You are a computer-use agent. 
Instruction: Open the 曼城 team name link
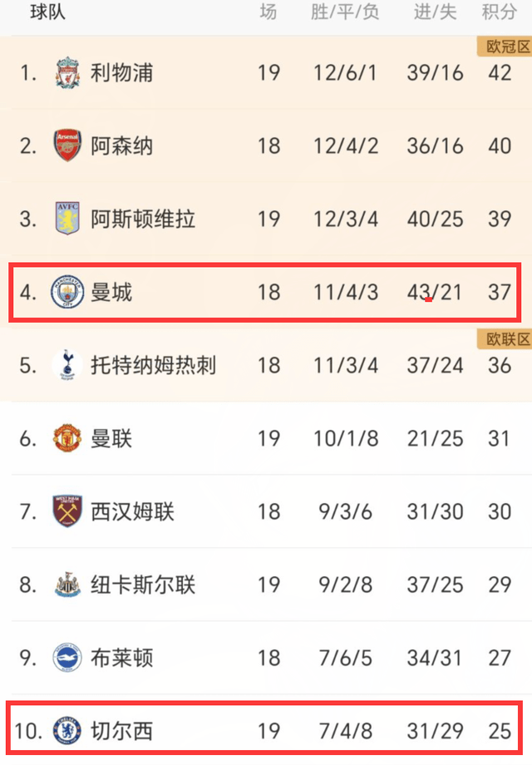click(x=111, y=292)
